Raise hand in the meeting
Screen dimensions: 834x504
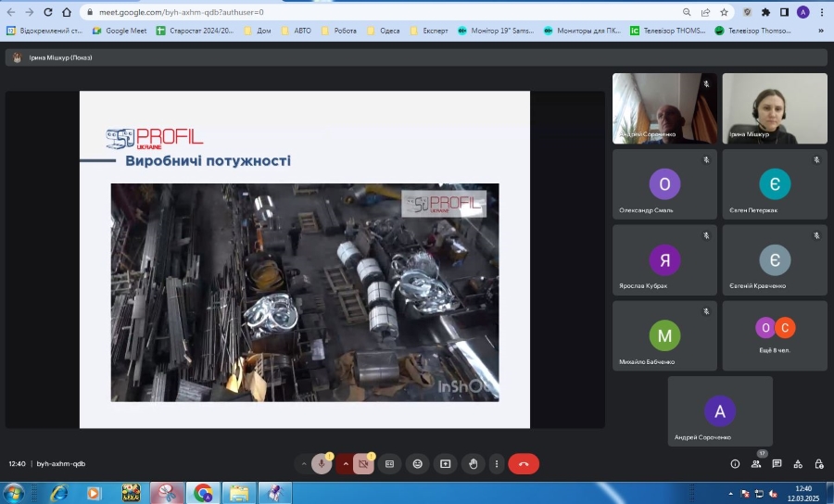(x=473, y=463)
